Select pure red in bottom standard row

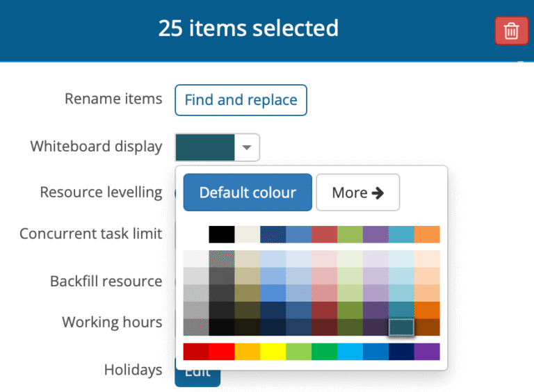pos(222,352)
